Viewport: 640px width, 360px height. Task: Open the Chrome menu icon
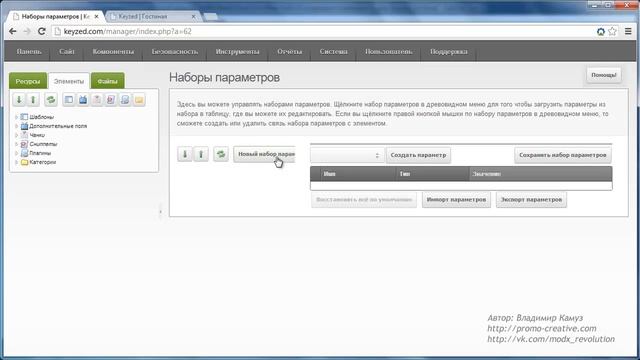628,31
